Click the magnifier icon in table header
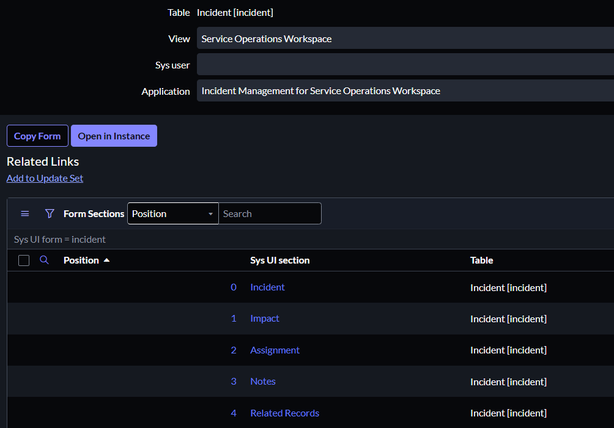 tap(44, 260)
